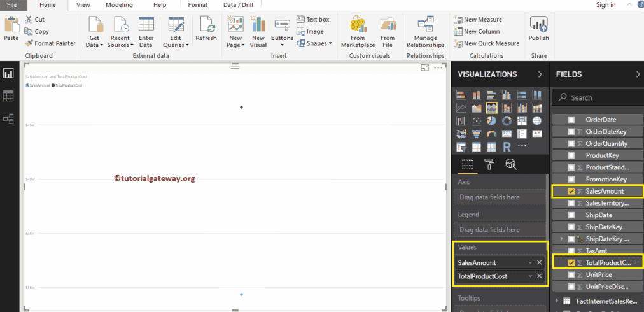Select the Matrix visual
The height and width of the screenshot is (312, 644).
(492, 146)
